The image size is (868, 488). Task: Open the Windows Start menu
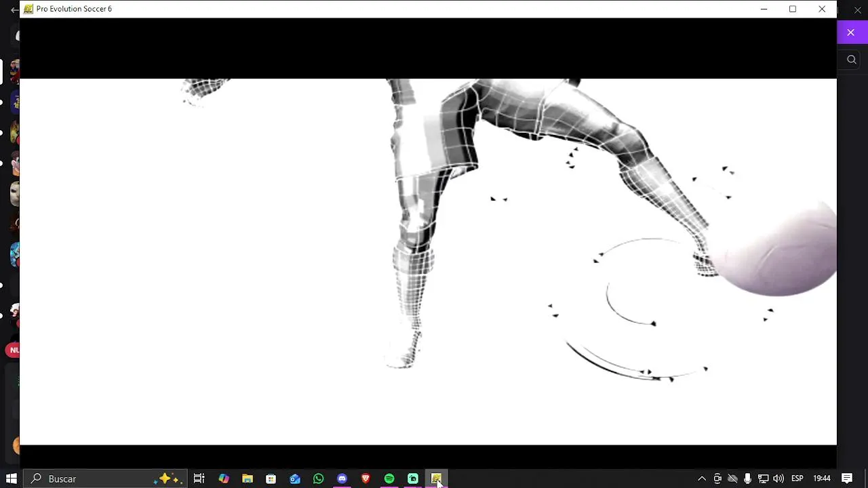pyautogui.click(x=11, y=479)
